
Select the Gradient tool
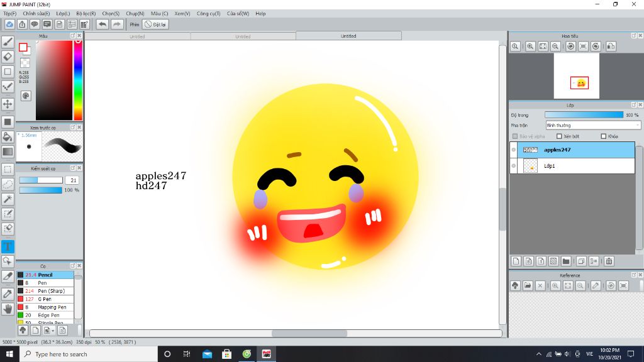click(x=8, y=151)
